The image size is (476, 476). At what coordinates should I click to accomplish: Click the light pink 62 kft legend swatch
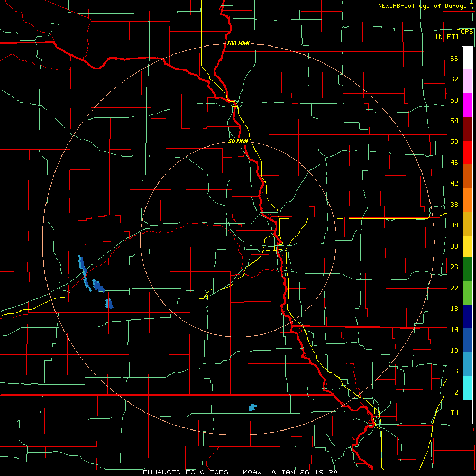coord(467,81)
